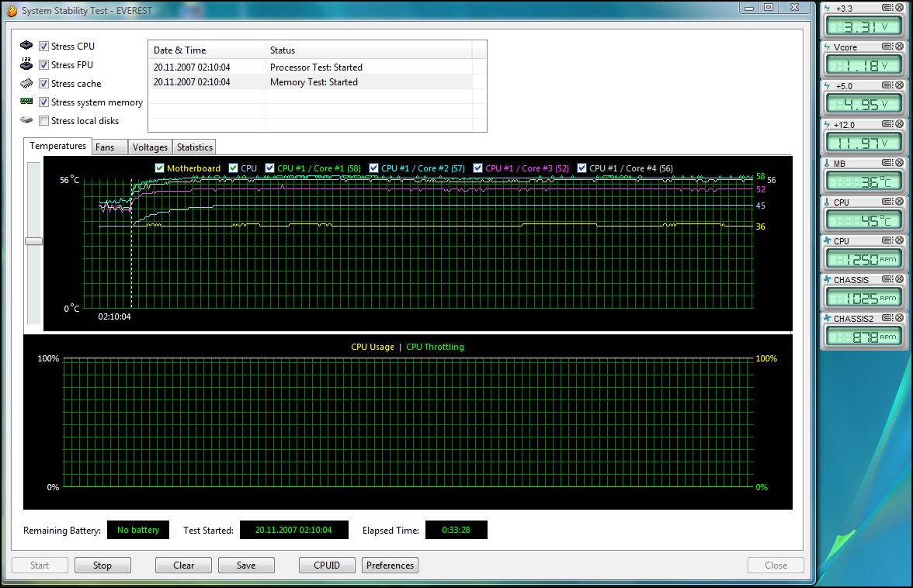Hide CPU #1 / Core #3 graph line
This screenshot has width=913, height=588.
(478, 168)
